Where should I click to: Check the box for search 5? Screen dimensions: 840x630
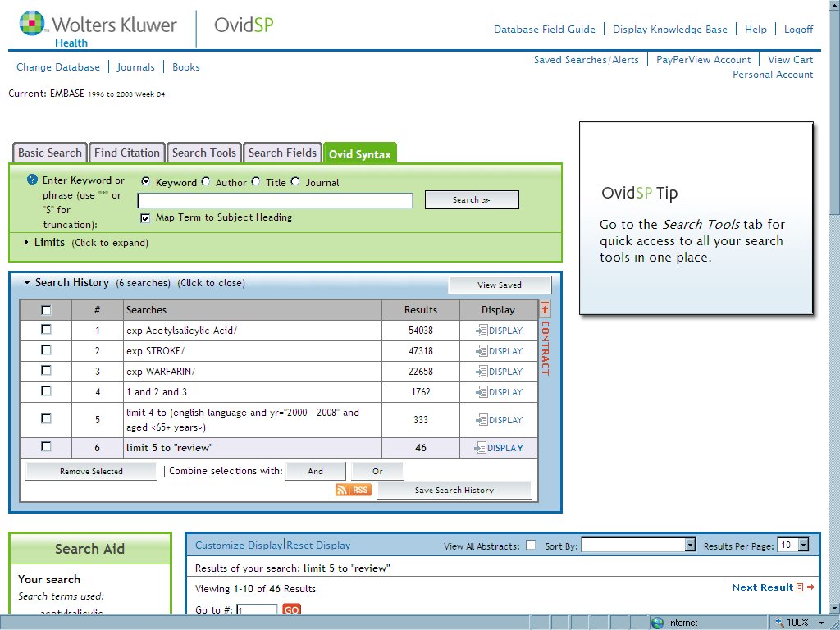46,418
